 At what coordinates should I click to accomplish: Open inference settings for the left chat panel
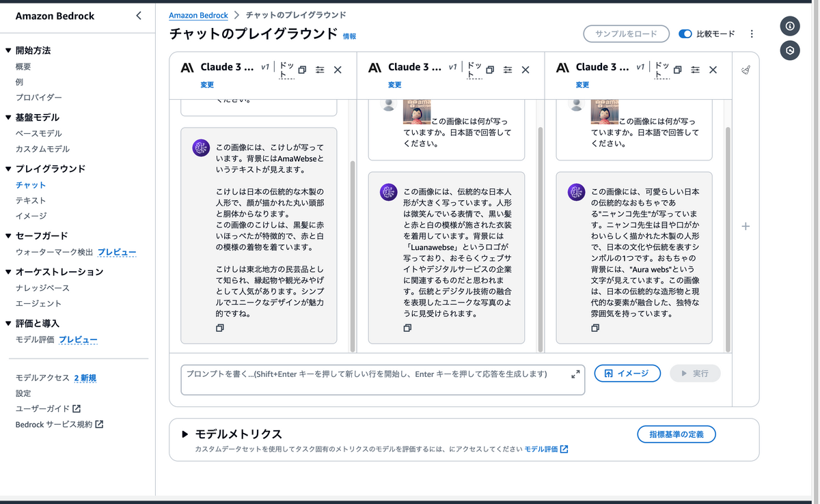[x=320, y=70]
